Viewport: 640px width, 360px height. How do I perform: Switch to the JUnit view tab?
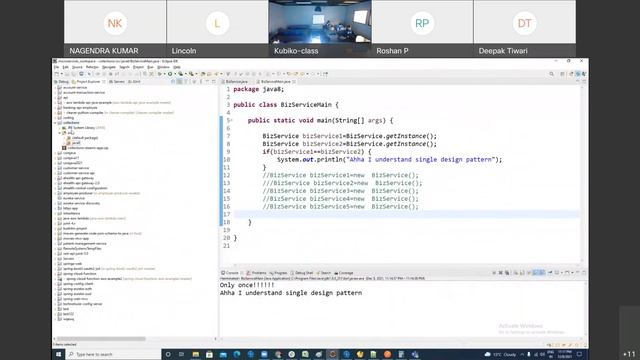[x=135, y=82]
